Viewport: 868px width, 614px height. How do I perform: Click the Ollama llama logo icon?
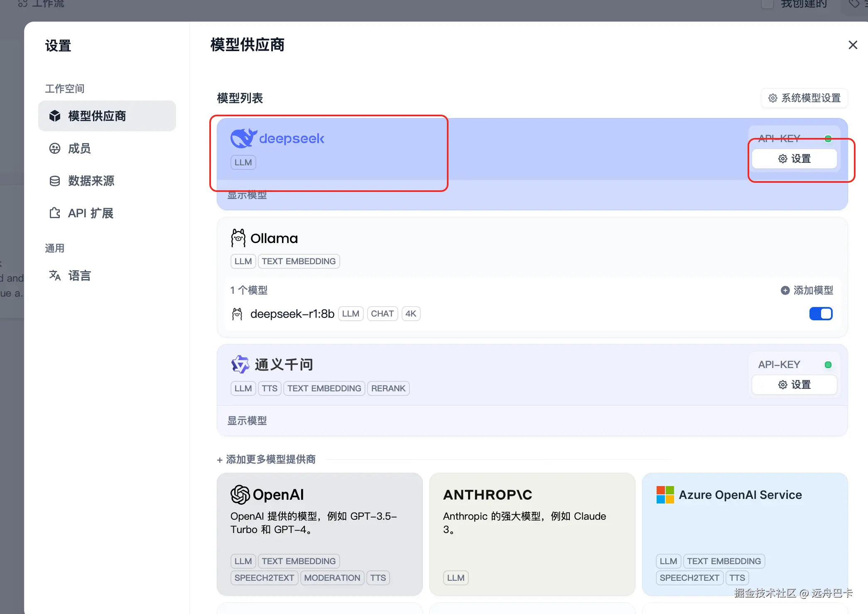tap(238, 238)
